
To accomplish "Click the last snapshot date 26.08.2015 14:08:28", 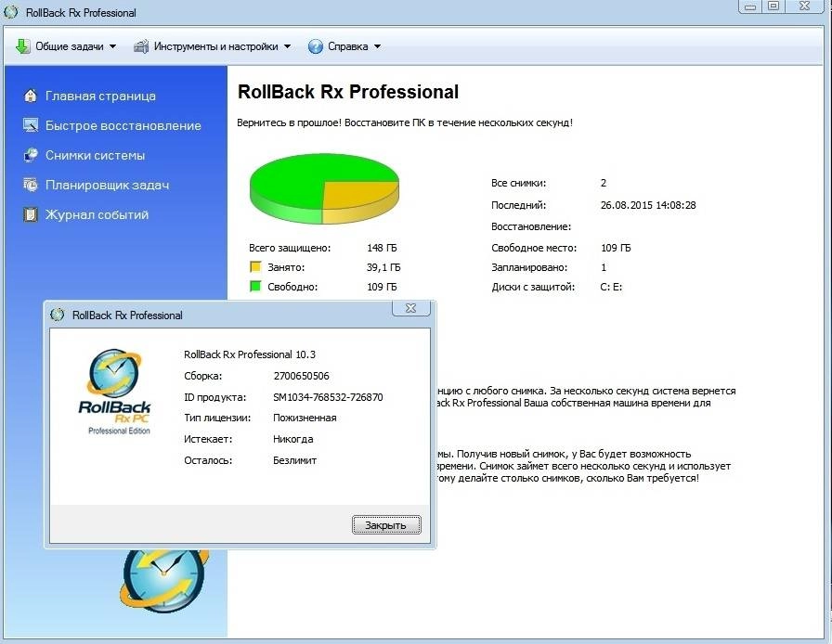I will (648, 205).
